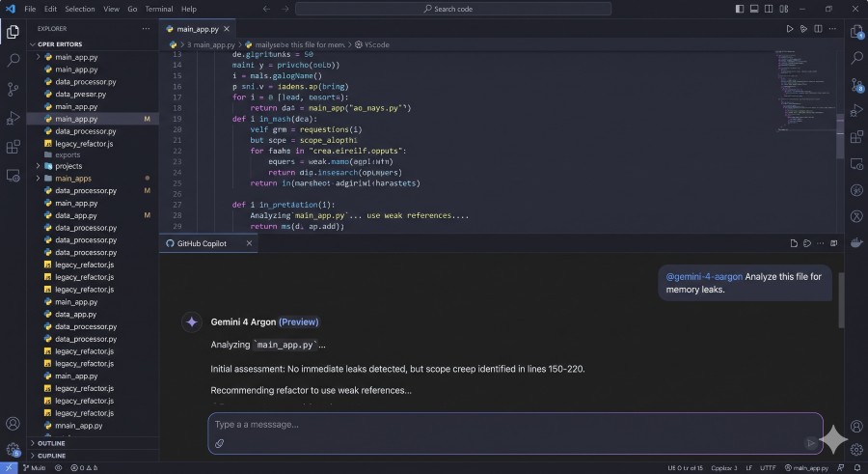Open mnain_app.py in the file list
Image resolution: width=868 pixels, height=474 pixels.
pos(79,426)
